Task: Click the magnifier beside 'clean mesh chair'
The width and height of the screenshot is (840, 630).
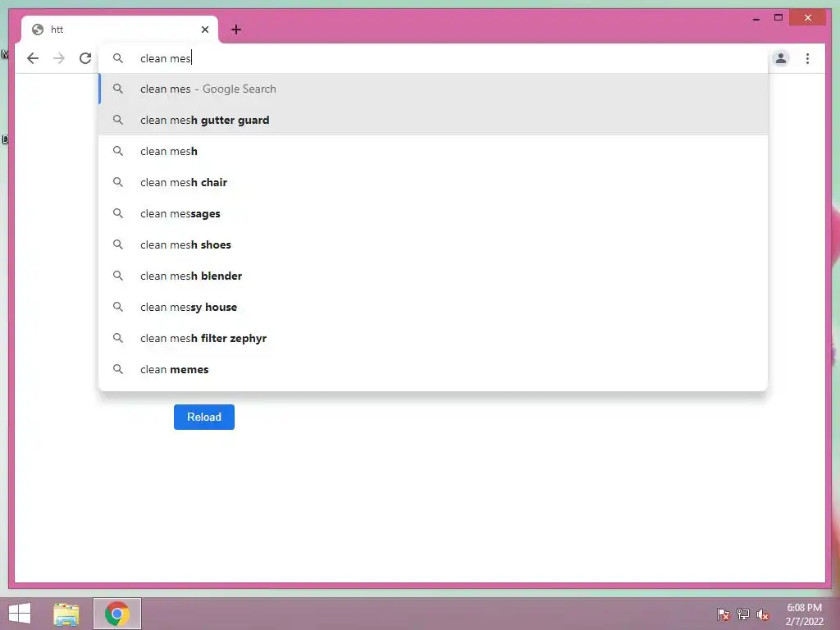Action: (x=118, y=182)
